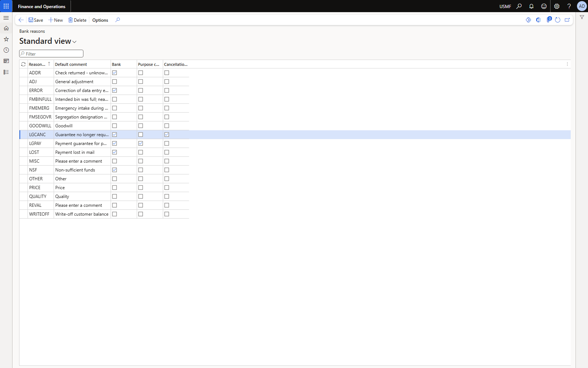Viewport: 588px width, 368px height.
Task: Select the FMSEGOVR reason code
Action: coord(40,117)
